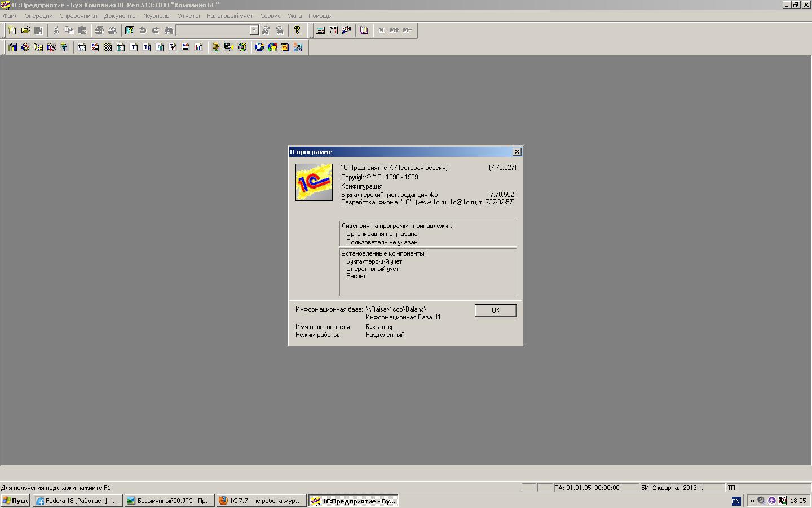Click the yellow question mark Help icon
Viewport: 812px width, 508px height.
point(297,30)
